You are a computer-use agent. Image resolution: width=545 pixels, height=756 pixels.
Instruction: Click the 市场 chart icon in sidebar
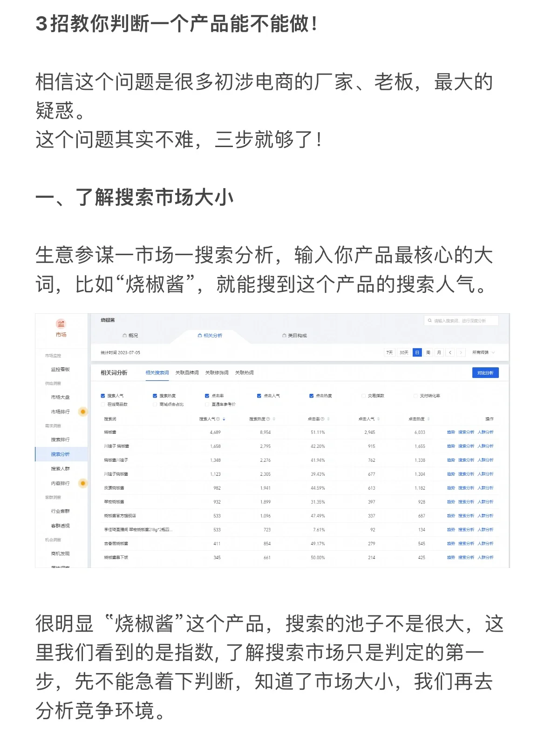point(61,324)
